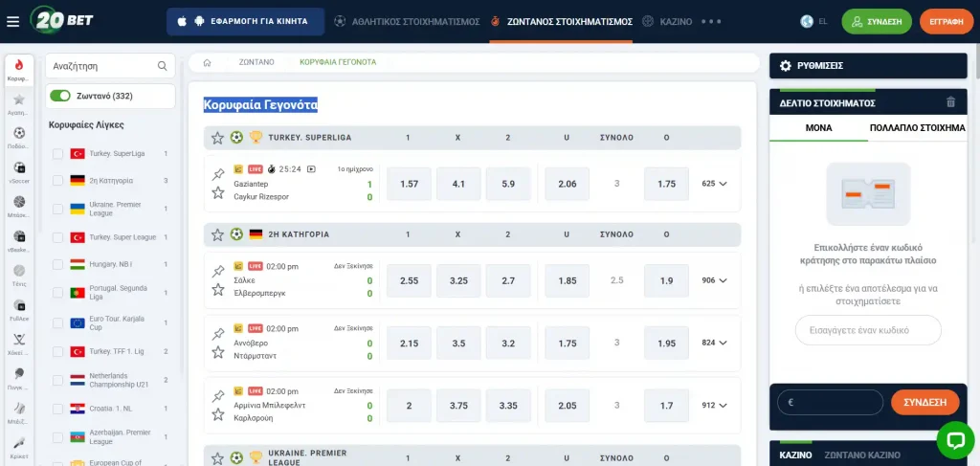Pin the Αρμίνια Μπίλεφελντ match
This screenshot has width=980, height=466.
click(x=218, y=396)
